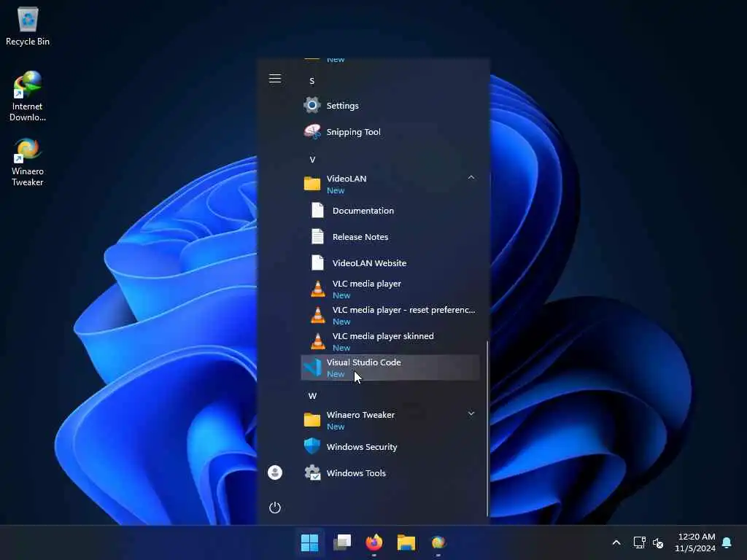The width and height of the screenshot is (747, 560).
Task: Open the Power options button
Action: 275,507
